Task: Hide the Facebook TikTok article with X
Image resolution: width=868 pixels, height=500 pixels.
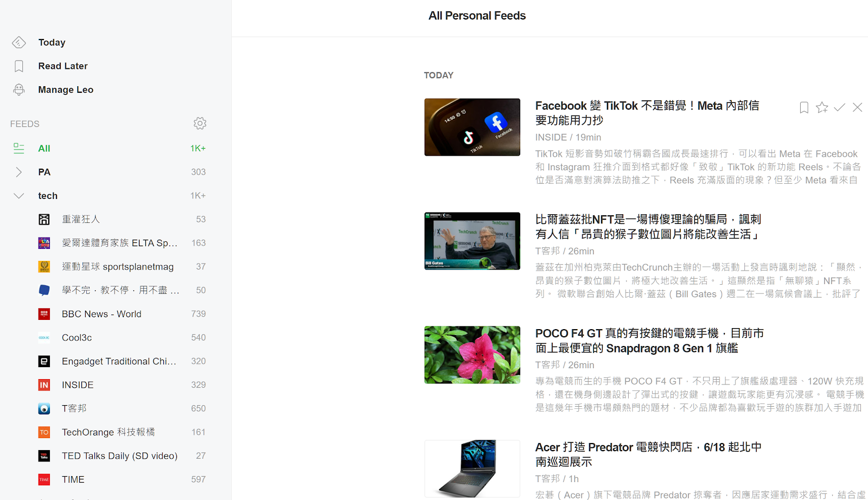Action: tap(857, 107)
